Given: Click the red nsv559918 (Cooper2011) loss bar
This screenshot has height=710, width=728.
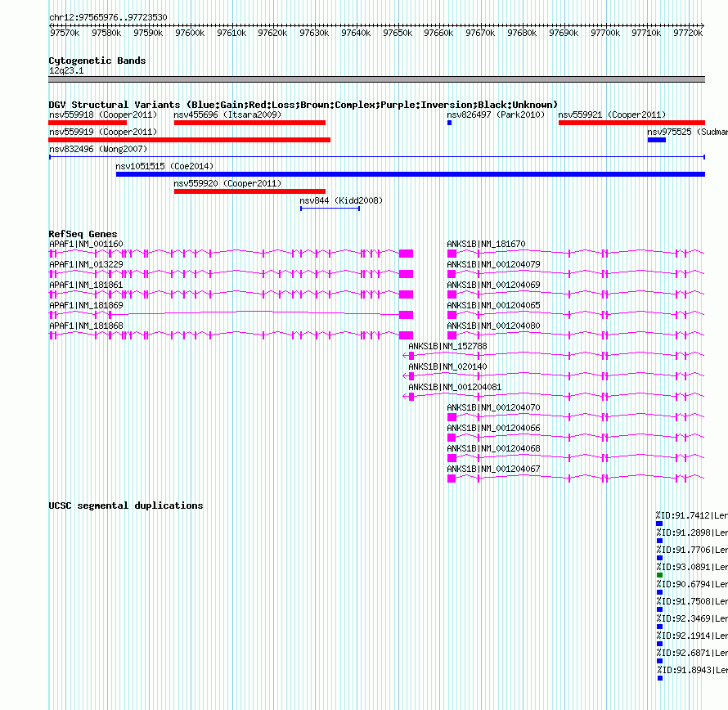Looking at the screenshot, I should coord(88,123).
